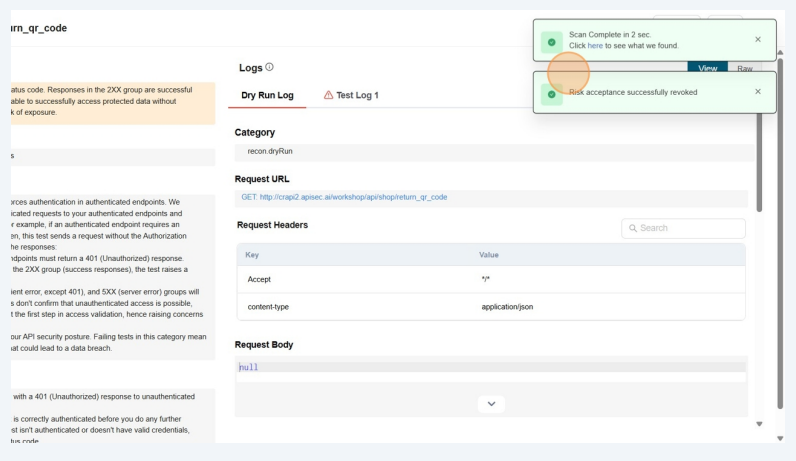Select the content-type header row
Viewport: 796px width, 461px height.
490,306
